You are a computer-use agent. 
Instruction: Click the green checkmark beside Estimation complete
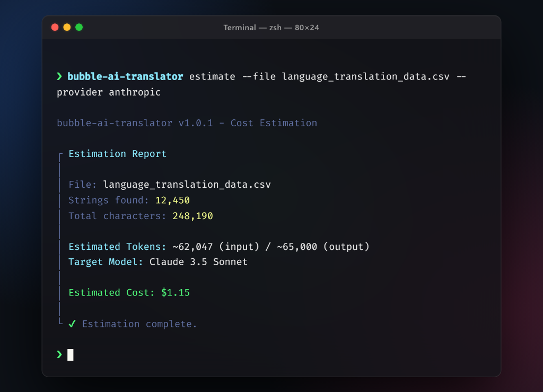point(72,324)
